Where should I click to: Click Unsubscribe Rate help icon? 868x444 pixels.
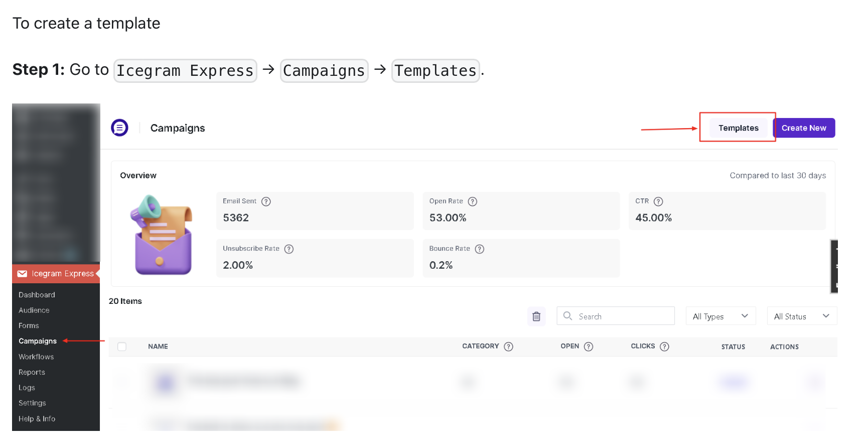click(x=288, y=249)
